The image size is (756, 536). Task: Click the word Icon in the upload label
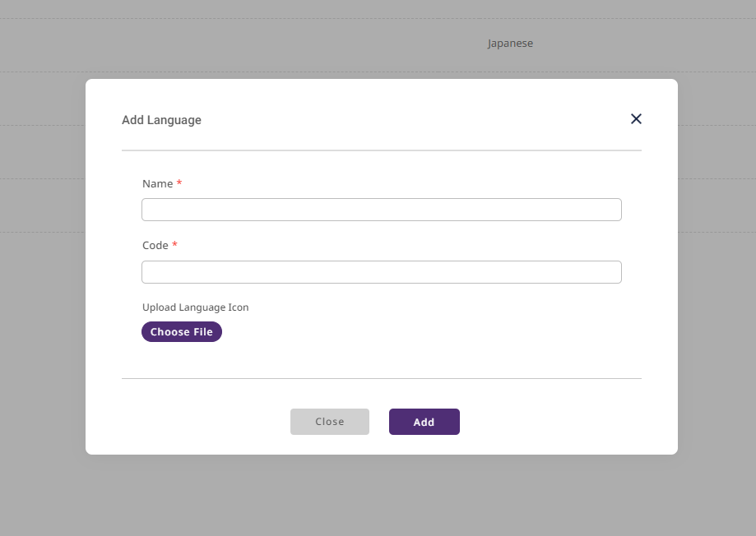[239, 307]
